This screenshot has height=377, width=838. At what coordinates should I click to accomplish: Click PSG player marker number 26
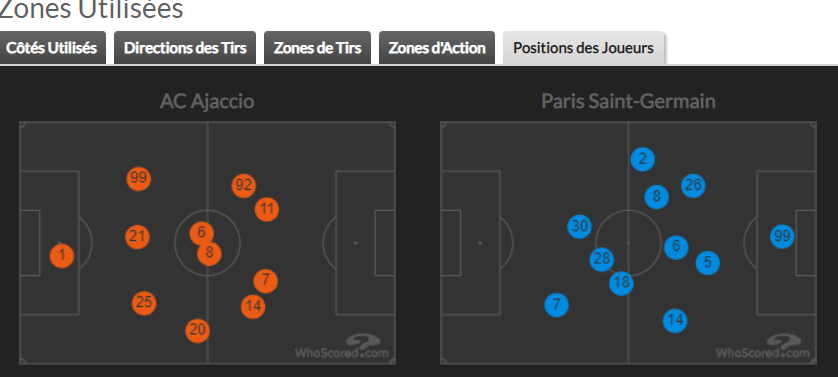point(693,186)
